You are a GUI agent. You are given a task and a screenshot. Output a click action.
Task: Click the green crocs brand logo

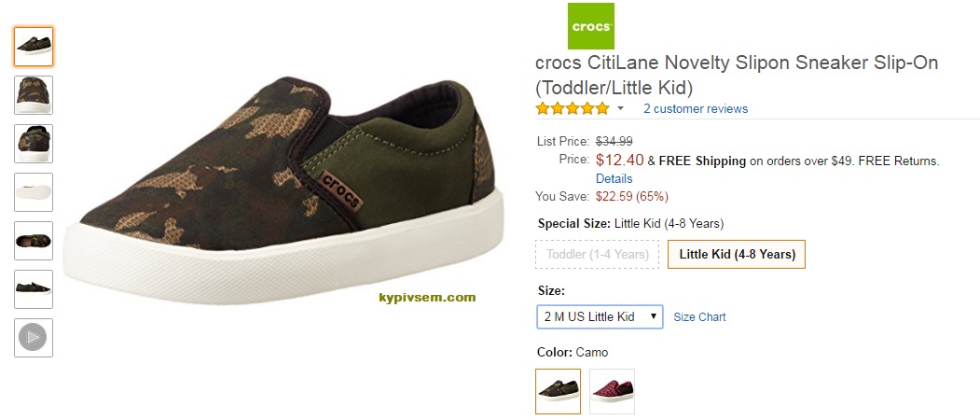pyautogui.click(x=591, y=26)
